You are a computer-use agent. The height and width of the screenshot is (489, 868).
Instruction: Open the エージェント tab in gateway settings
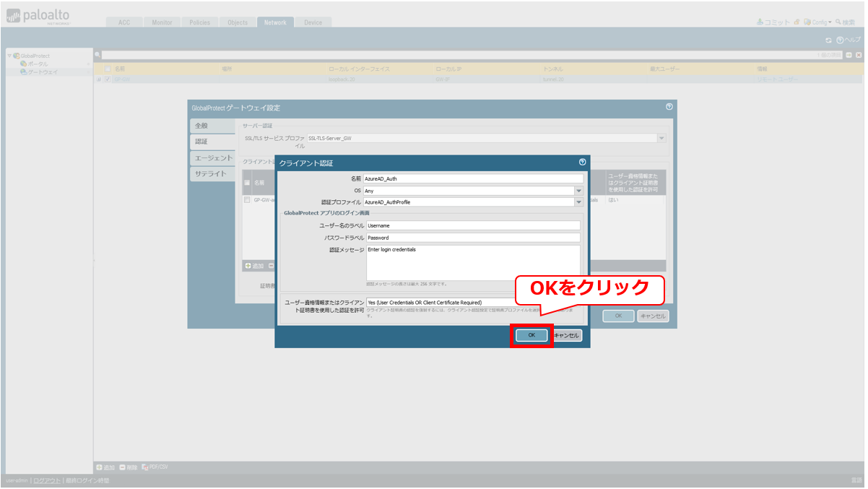(212, 157)
